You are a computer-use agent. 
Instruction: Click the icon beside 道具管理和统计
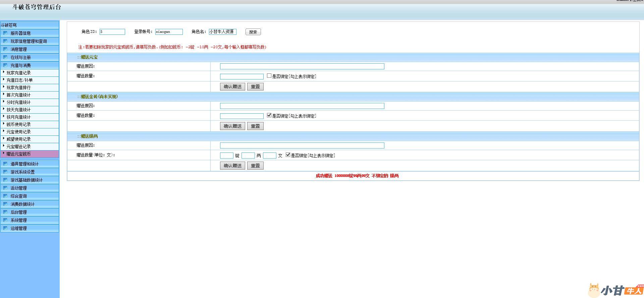click(5, 164)
